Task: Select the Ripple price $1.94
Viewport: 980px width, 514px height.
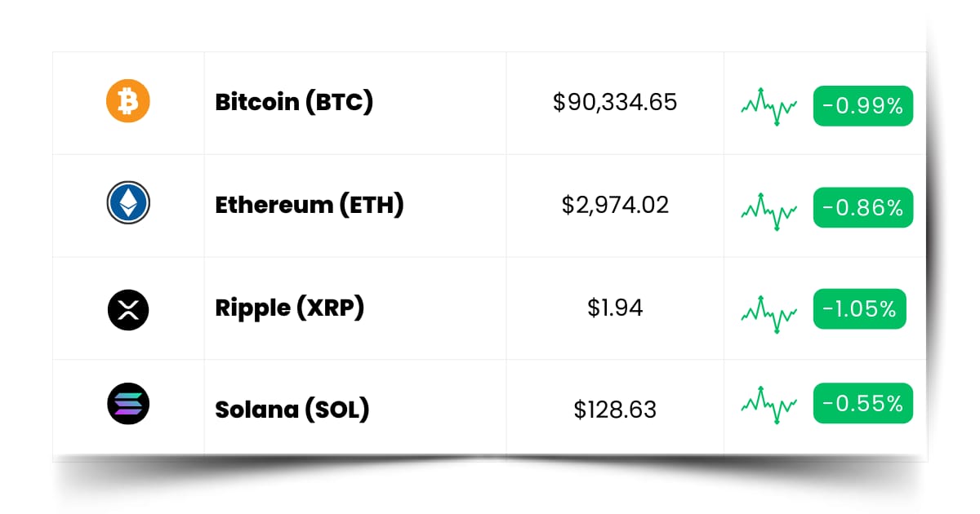Action: [x=615, y=308]
